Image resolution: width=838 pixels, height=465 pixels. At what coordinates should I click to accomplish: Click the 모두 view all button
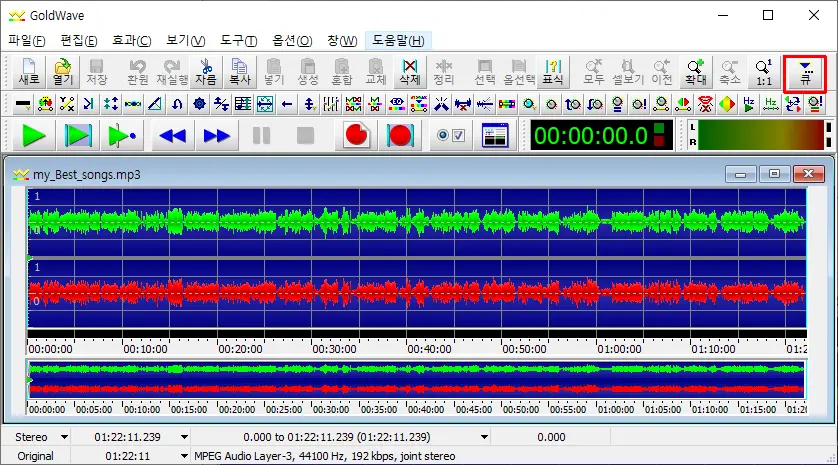click(593, 72)
